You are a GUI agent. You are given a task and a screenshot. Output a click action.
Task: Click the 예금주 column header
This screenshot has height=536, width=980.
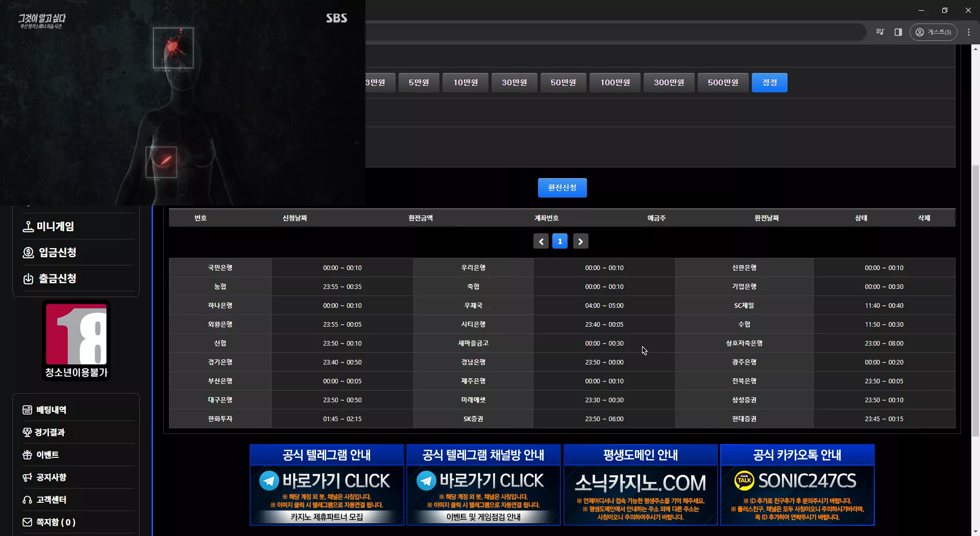tap(656, 218)
